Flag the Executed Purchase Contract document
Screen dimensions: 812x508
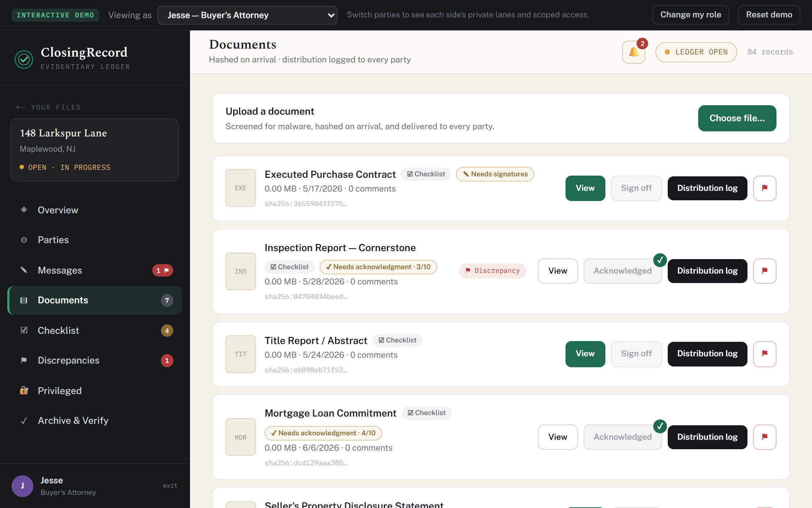765,188
